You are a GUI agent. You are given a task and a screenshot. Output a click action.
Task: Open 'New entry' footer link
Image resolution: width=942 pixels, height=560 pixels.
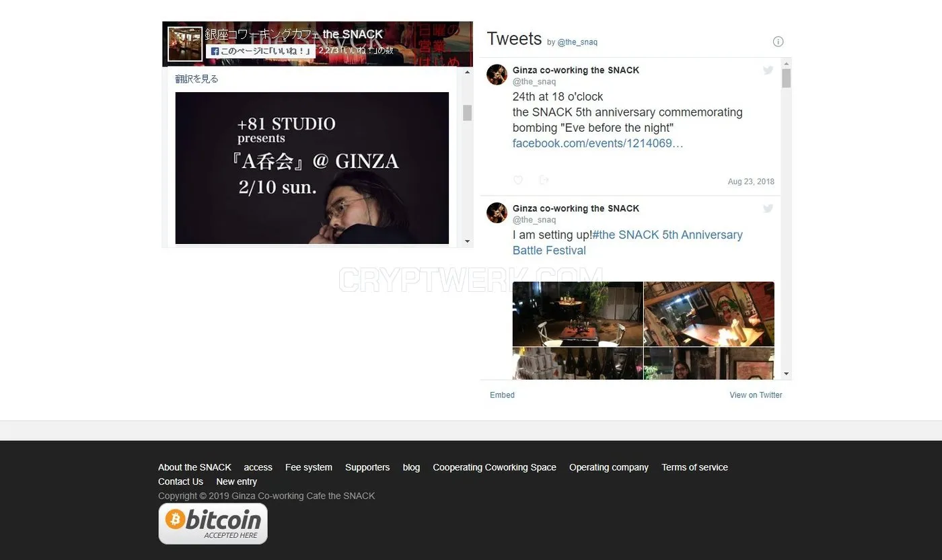pos(236,481)
